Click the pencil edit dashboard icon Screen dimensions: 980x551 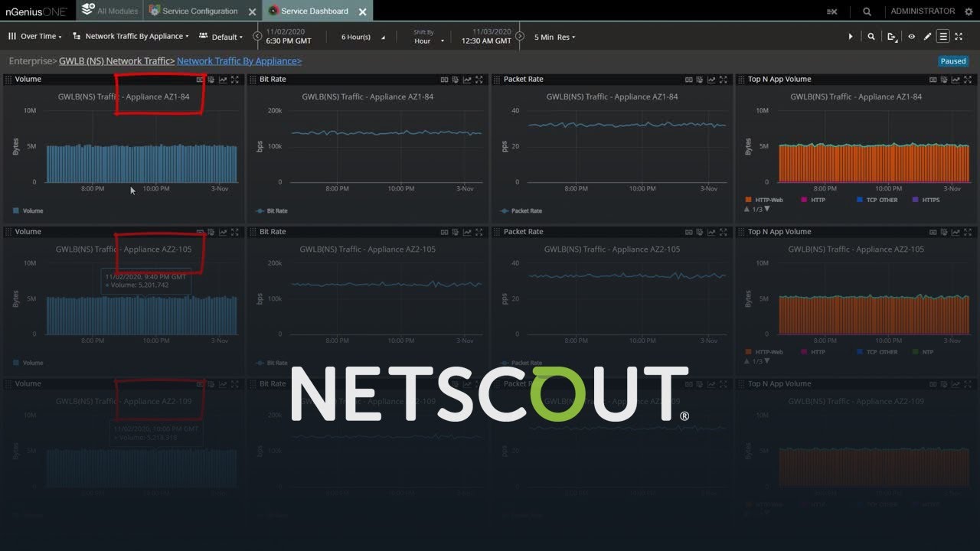(927, 37)
